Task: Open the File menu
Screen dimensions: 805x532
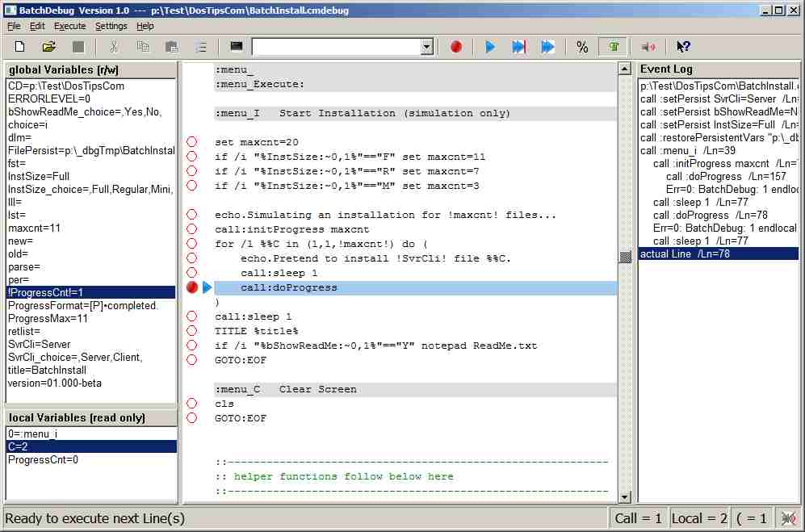Action: click(14, 26)
